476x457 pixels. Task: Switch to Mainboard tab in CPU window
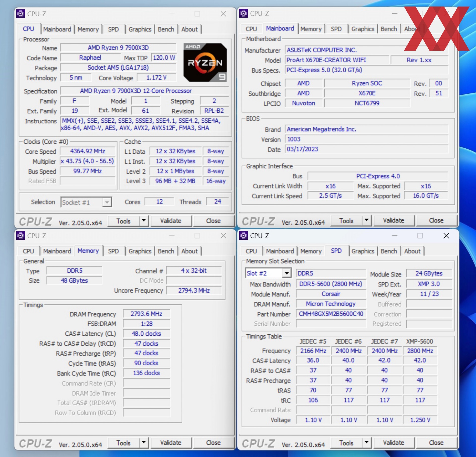(x=57, y=29)
